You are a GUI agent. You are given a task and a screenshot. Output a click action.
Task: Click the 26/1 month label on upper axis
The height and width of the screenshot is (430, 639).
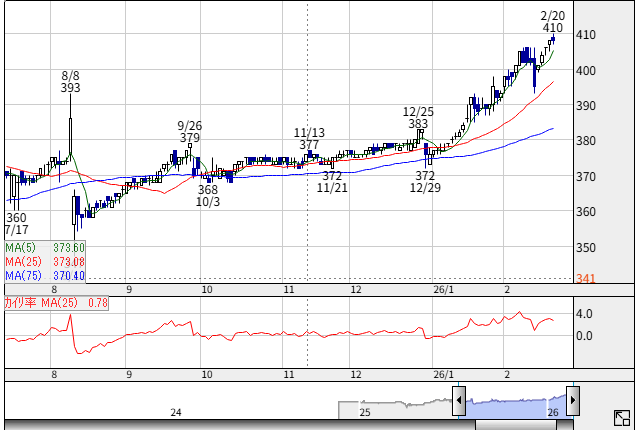pos(444,290)
